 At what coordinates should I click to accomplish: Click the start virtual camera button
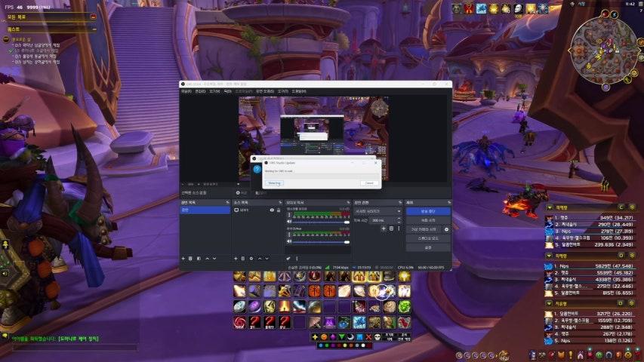tap(424, 229)
